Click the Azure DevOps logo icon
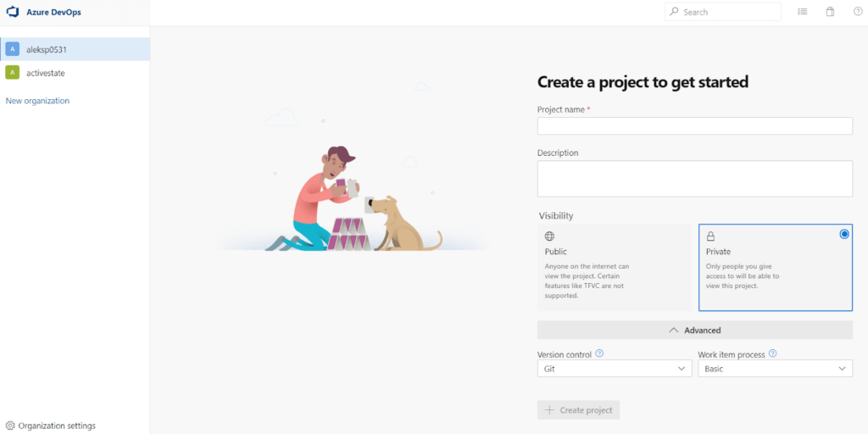The width and height of the screenshot is (868, 434). 13,12
